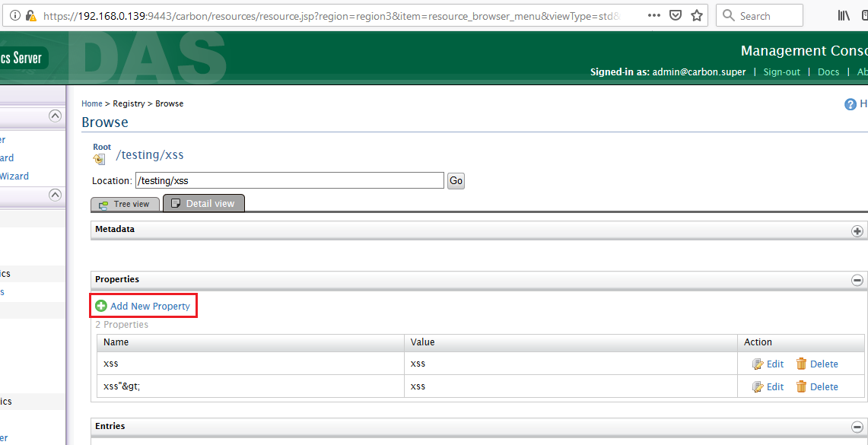Click the site information icon in address bar
The image size is (868, 445).
point(15,15)
